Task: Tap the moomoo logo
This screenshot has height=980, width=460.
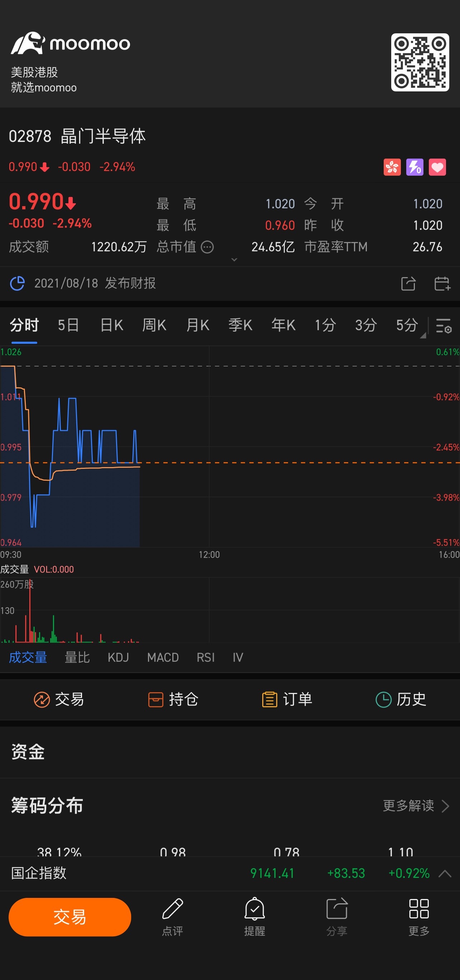Action: (x=70, y=43)
